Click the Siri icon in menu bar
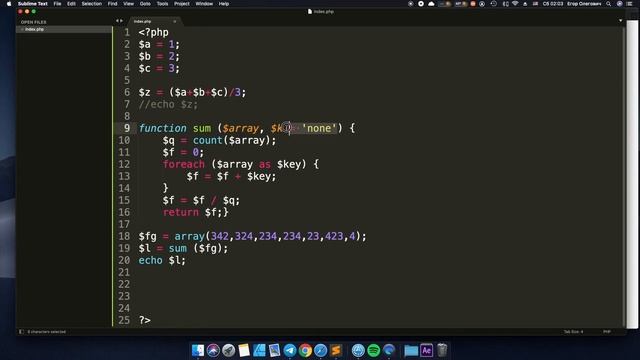Image resolution: width=640 pixels, height=360 pixels. [620, 4]
